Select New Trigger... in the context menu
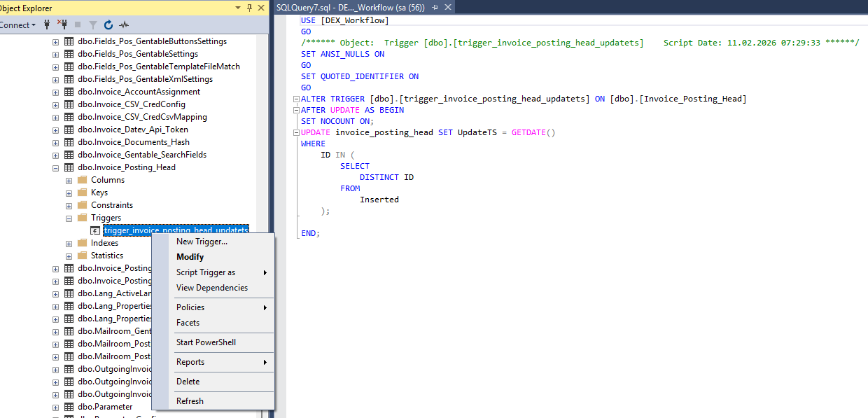Screen dimensions: 868x418 (x=202, y=242)
